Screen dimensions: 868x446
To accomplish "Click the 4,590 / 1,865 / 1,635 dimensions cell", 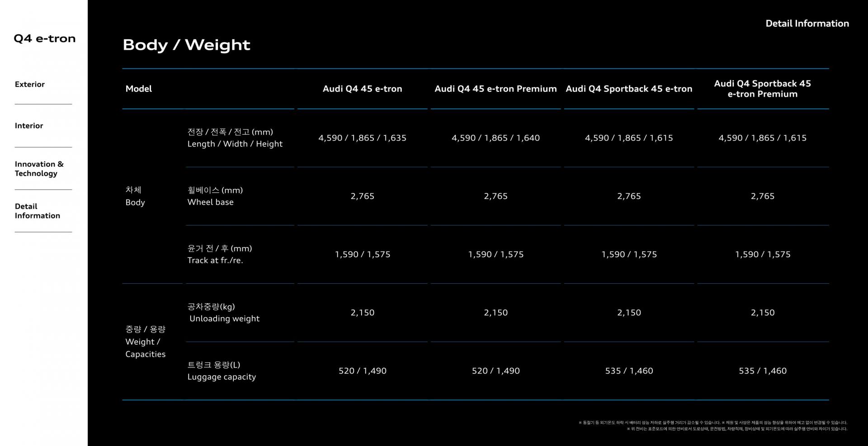I will click(362, 138).
